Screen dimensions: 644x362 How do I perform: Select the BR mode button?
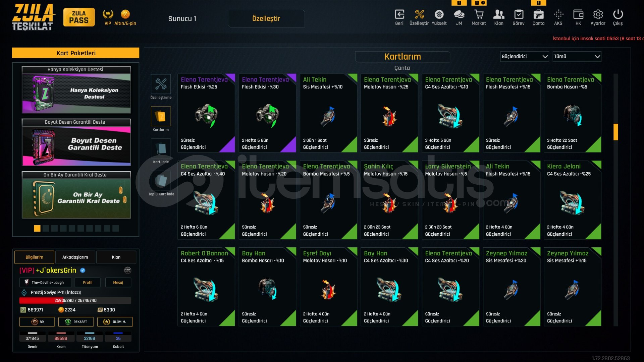(37, 322)
